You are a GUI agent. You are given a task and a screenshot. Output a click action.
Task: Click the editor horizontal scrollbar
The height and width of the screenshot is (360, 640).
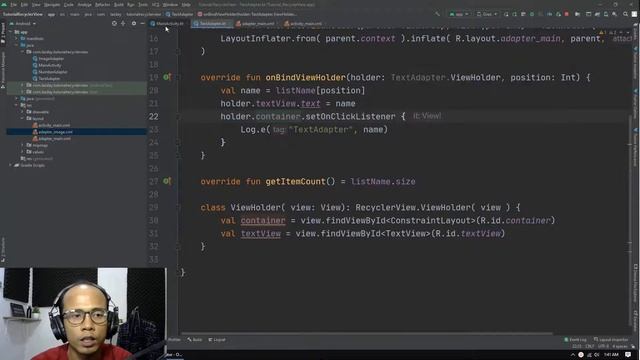pos(367,333)
